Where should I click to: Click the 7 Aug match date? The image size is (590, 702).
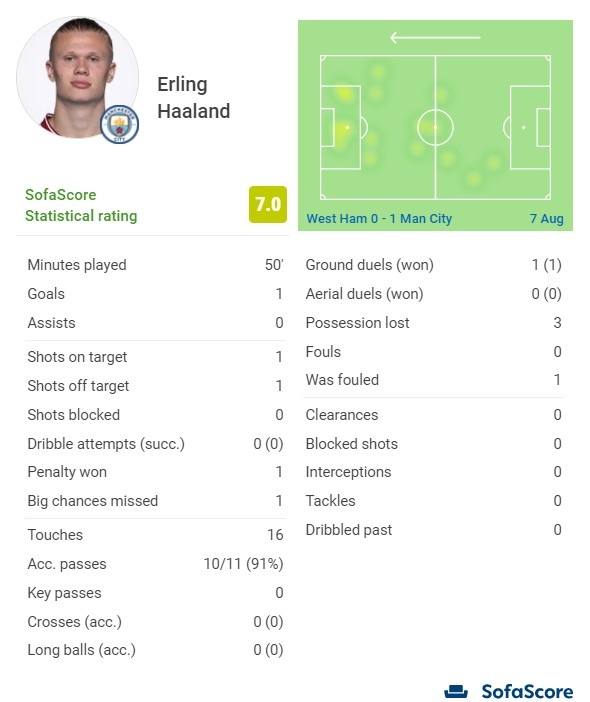pyautogui.click(x=547, y=218)
